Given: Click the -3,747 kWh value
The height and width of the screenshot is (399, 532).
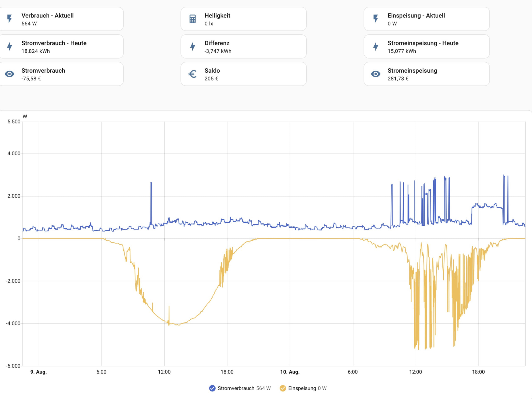Looking at the screenshot, I should [x=218, y=51].
